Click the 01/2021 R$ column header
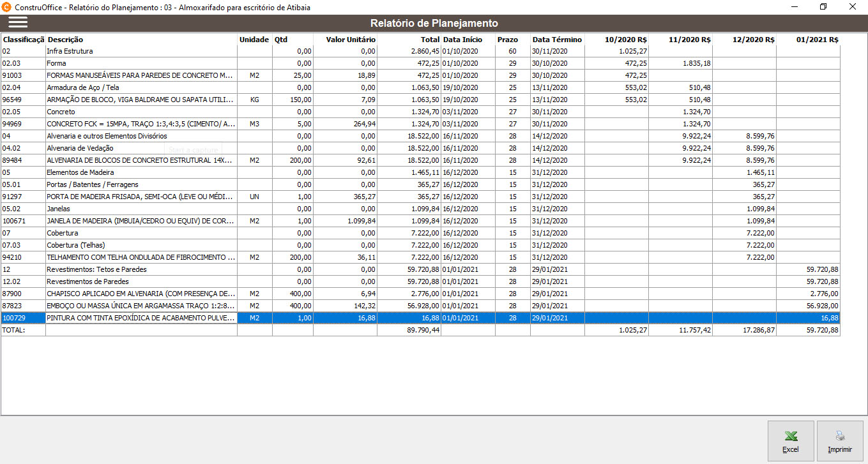This screenshot has height=464, width=868. (x=808, y=40)
